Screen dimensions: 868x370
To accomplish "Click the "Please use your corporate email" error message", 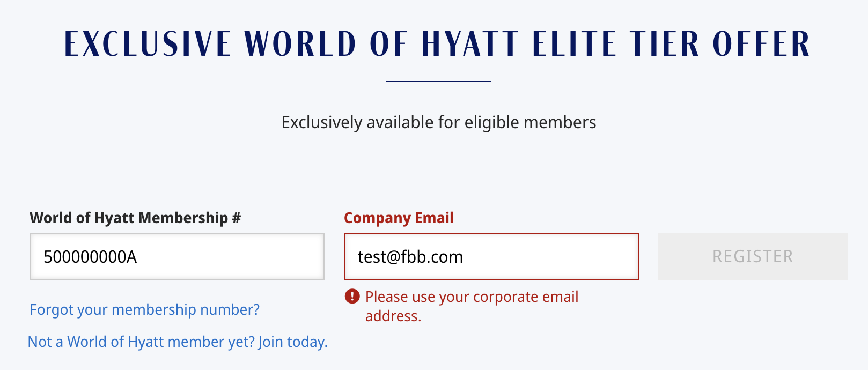I will (x=472, y=297).
